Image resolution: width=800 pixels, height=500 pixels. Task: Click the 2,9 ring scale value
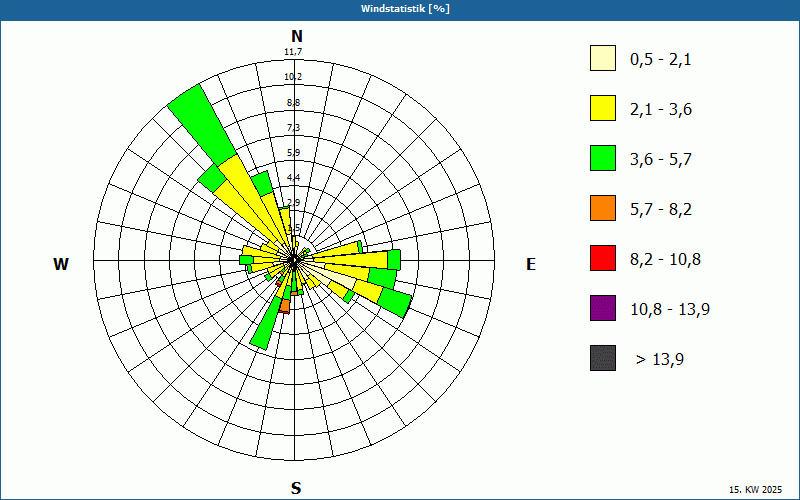[293, 203]
